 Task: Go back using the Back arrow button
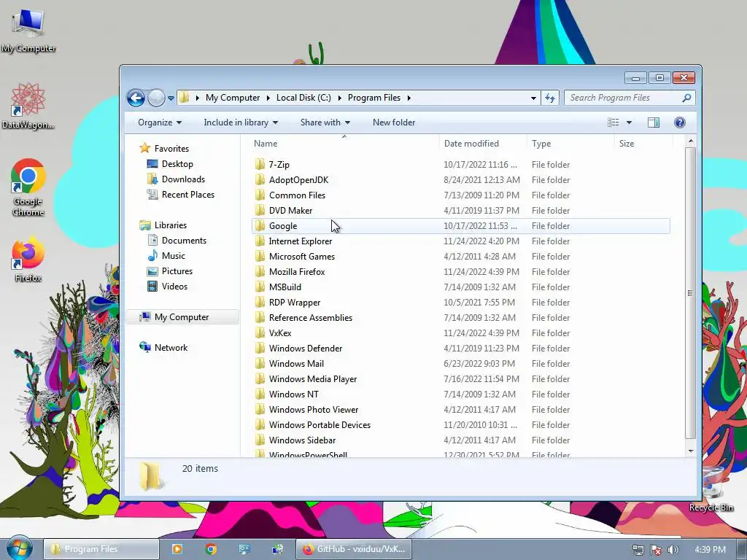(136, 98)
